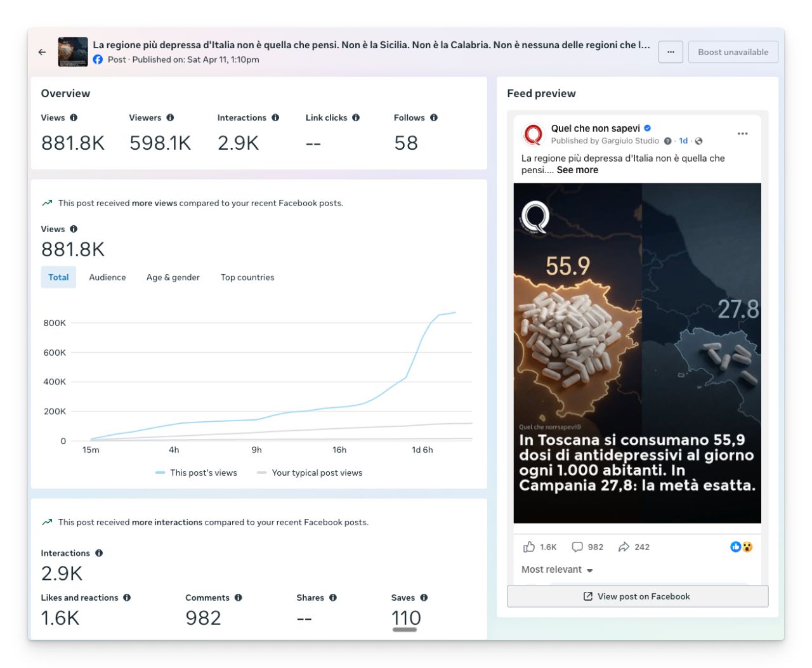The height and width of the screenshot is (668, 812).
Task: Open the Age & gender tab
Action: click(x=173, y=277)
